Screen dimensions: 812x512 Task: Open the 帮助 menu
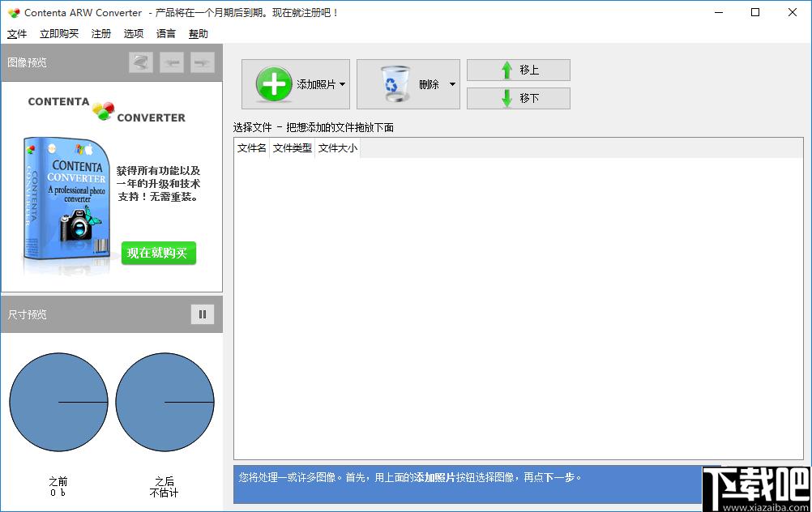point(199,34)
